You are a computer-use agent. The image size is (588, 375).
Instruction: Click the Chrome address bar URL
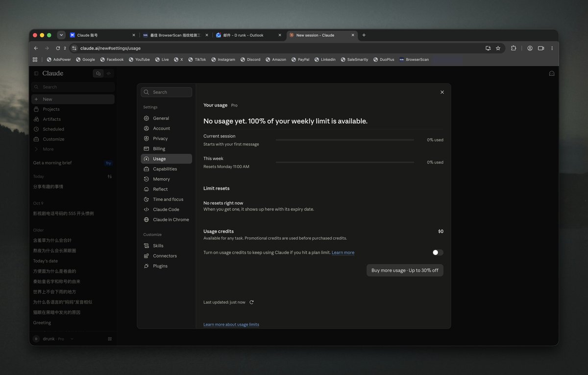click(110, 48)
